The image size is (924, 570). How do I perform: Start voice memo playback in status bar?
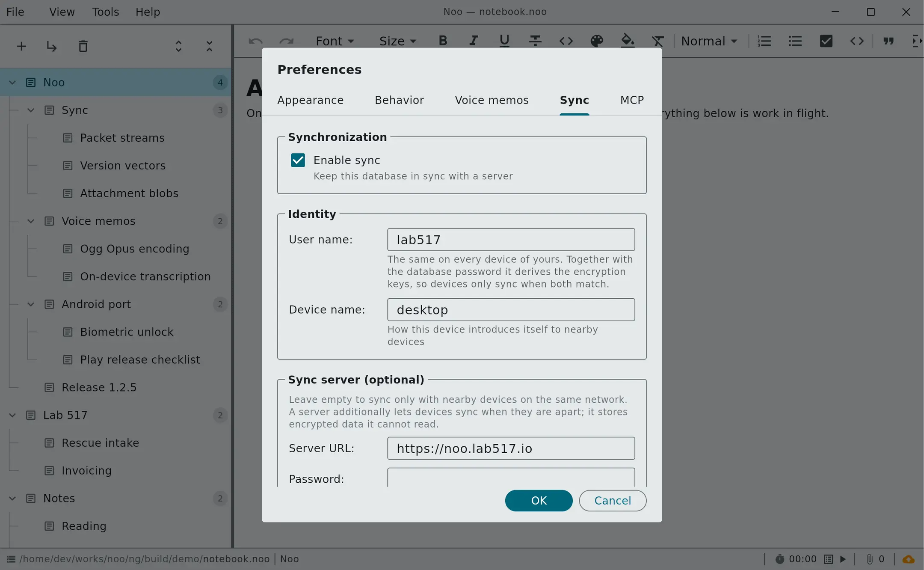843,559
